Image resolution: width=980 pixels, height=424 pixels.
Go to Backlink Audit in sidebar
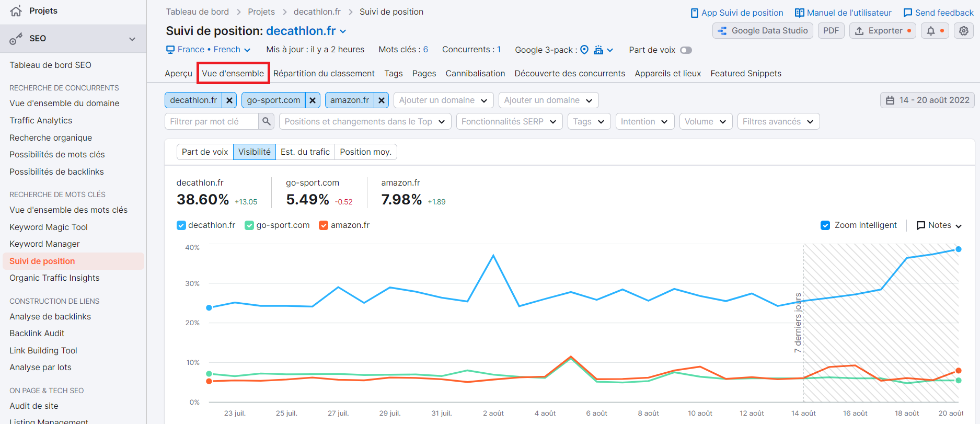[37, 334]
